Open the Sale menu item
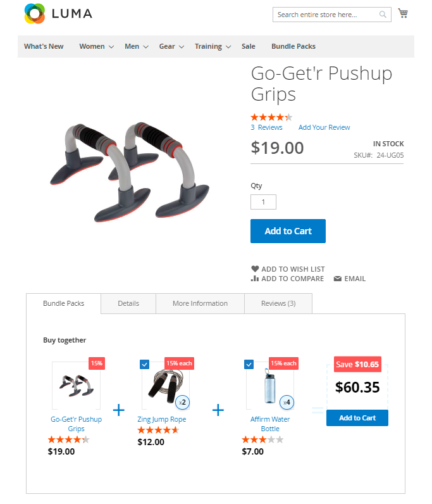Image resolution: width=432 pixels, height=504 pixels. tap(249, 46)
